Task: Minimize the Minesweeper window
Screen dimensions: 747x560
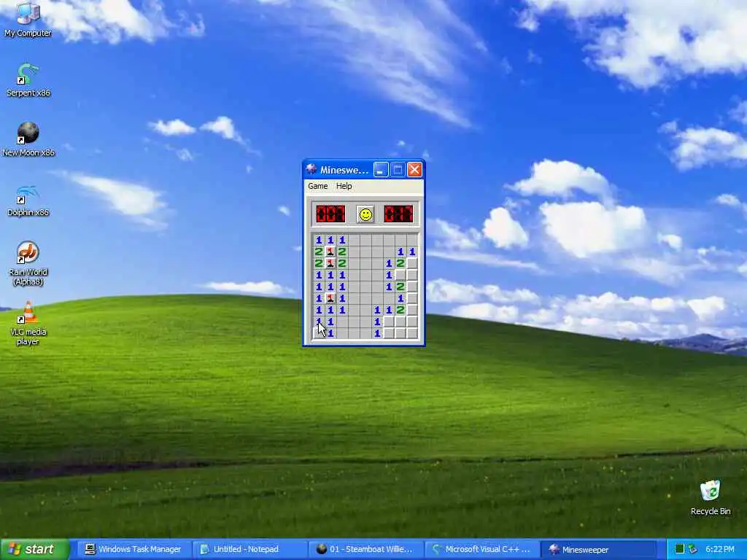Action: (x=381, y=169)
